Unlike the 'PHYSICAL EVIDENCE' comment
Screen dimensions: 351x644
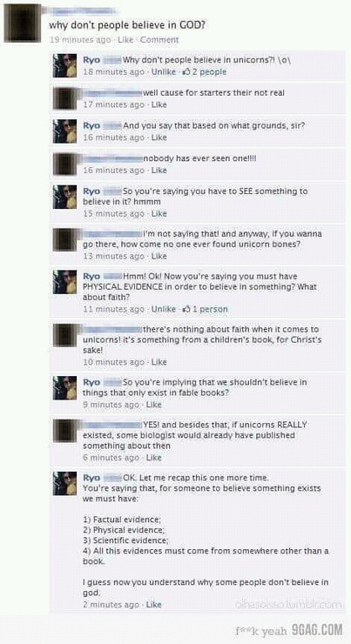(x=164, y=309)
